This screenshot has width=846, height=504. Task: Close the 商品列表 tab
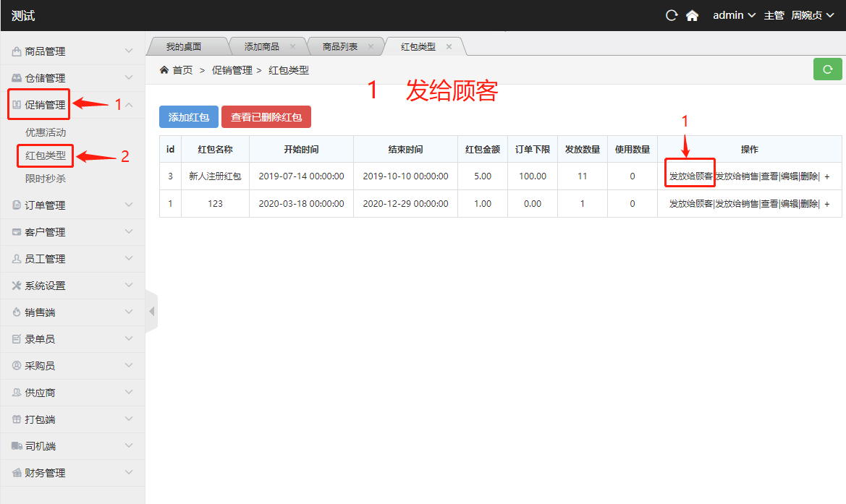pyautogui.click(x=371, y=46)
